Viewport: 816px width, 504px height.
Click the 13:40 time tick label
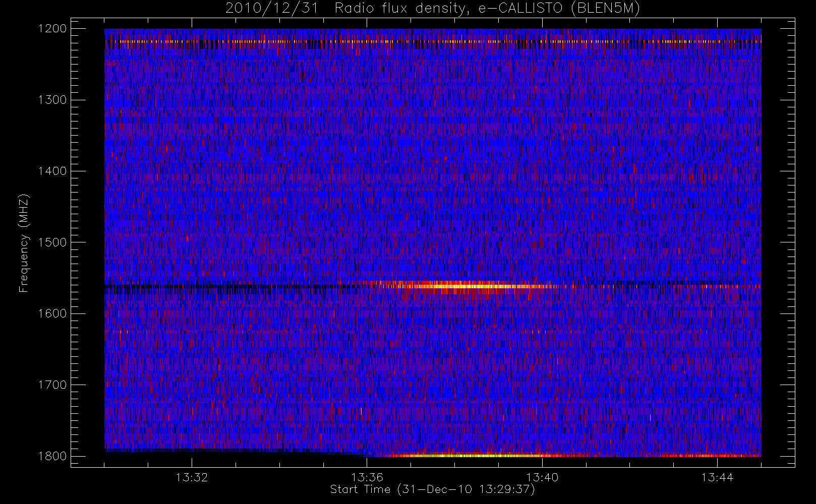[x=542, y=477]
